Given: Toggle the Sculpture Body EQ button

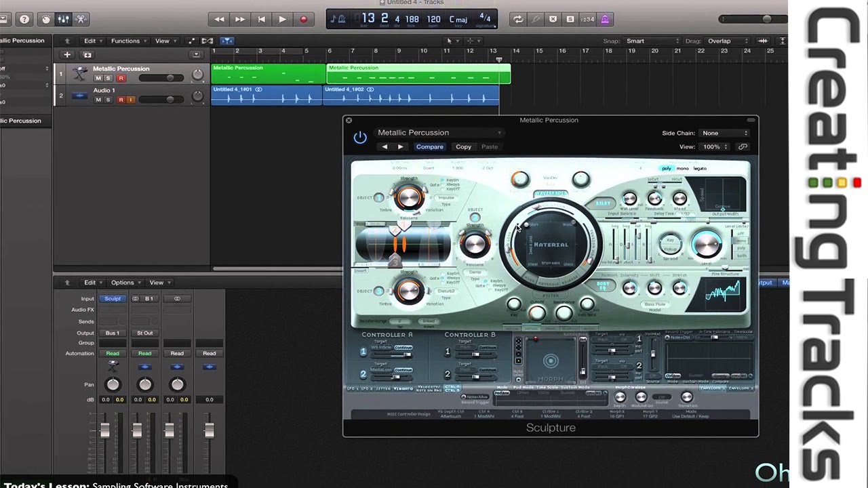Looking at the screenshot, I should point(603,285).
